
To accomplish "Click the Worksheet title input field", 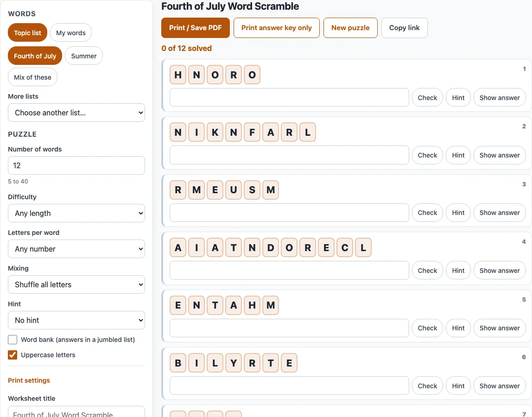I will click(x=76, y=412).
